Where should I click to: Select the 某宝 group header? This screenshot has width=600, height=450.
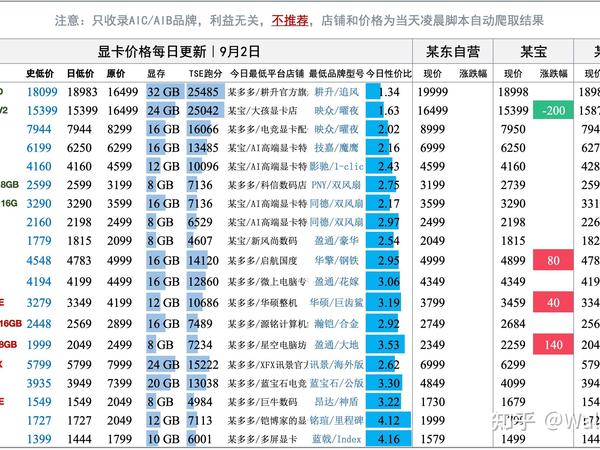(x=533, y=52)
